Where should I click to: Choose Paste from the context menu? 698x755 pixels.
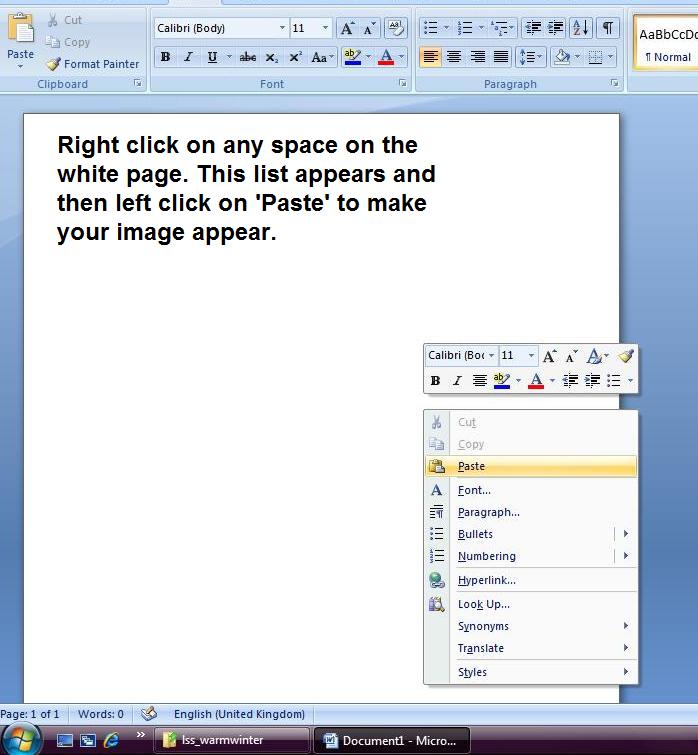(531, 466)
